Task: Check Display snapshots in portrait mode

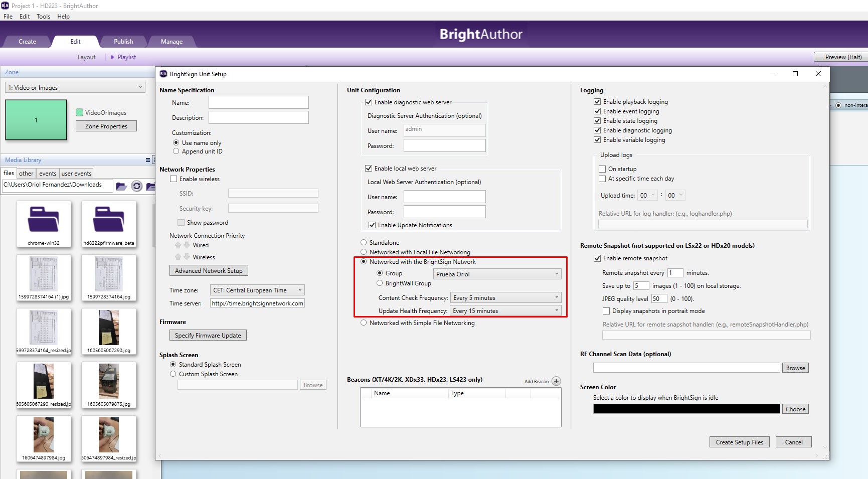Action: click(x=606, y=311)
